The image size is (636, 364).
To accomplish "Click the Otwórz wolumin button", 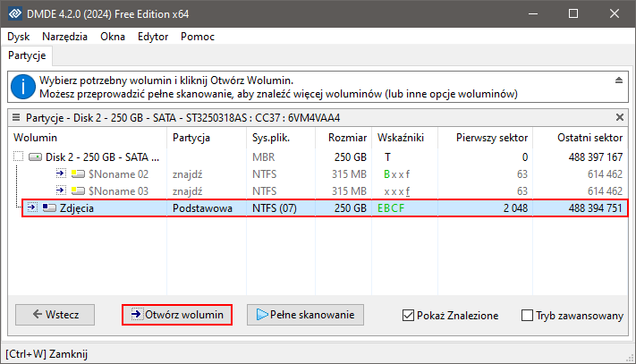I will coord(176,315).
